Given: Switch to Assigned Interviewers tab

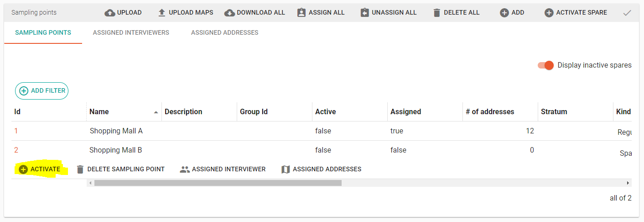Looking at the screenshot, I should point(131,32).
